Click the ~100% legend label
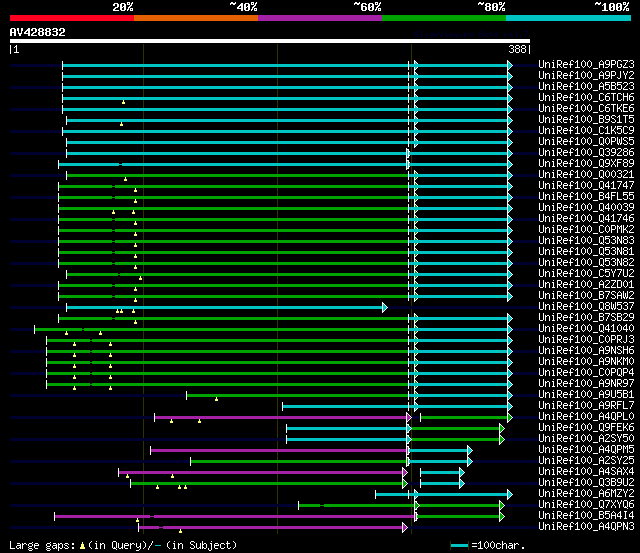The height and width of the screenshot is (553, 640). pos(611,7)
